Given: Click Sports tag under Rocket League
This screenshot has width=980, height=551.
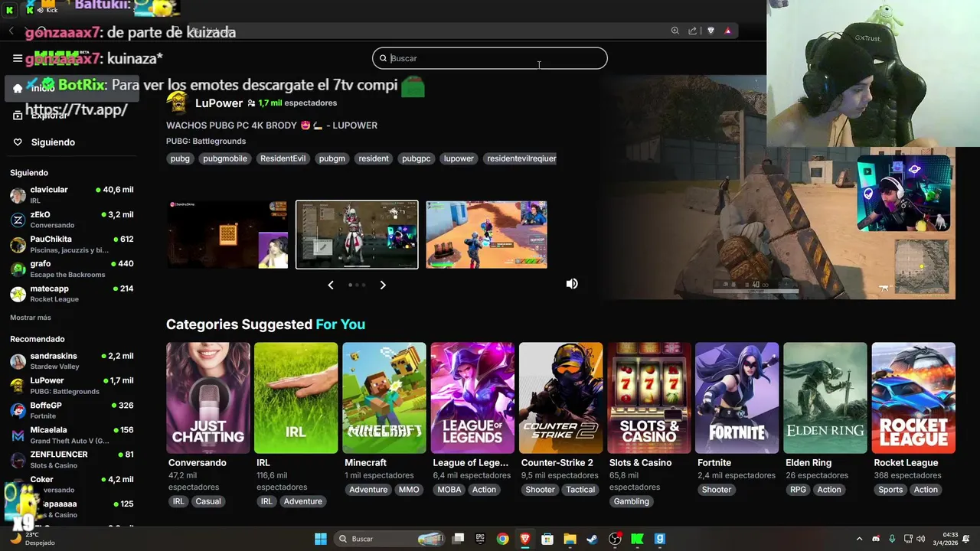Looking at the screenshot, I should [x=890, y=490].
